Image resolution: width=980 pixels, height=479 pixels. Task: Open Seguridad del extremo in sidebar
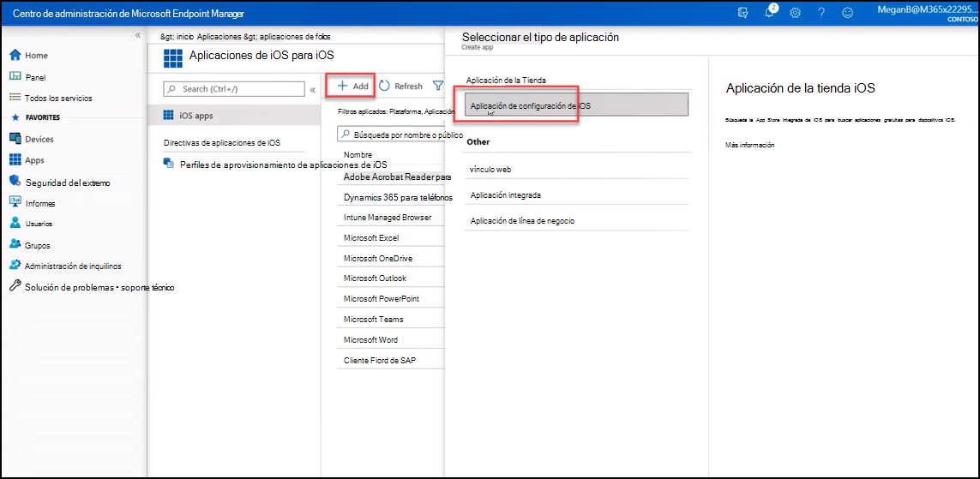coord(68,183)
